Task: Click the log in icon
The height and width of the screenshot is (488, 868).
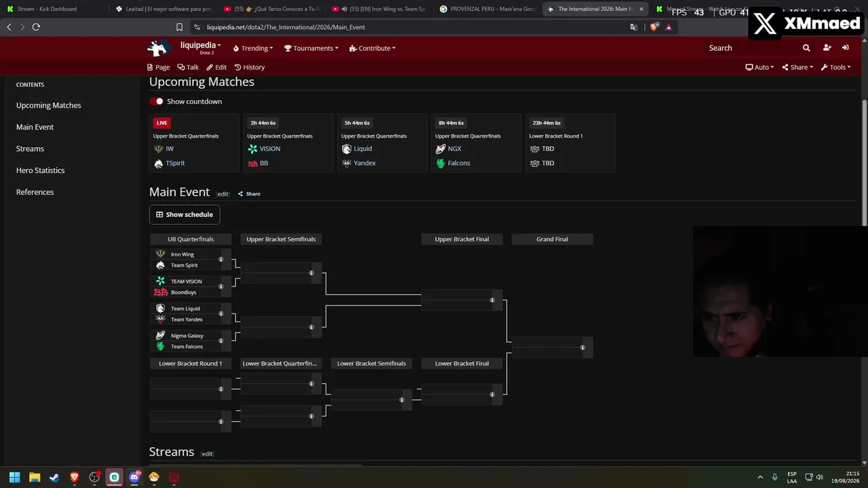Action: (x=845, y=48)
